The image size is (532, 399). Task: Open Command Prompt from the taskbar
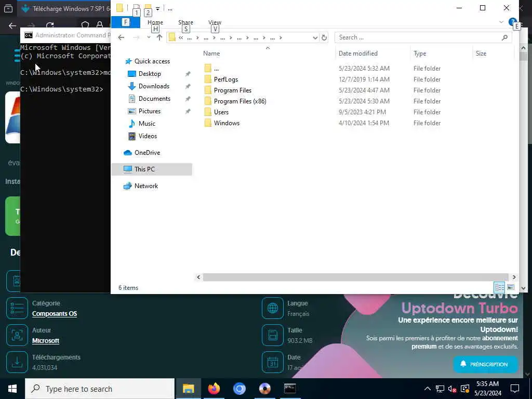[x=290, y=389]
